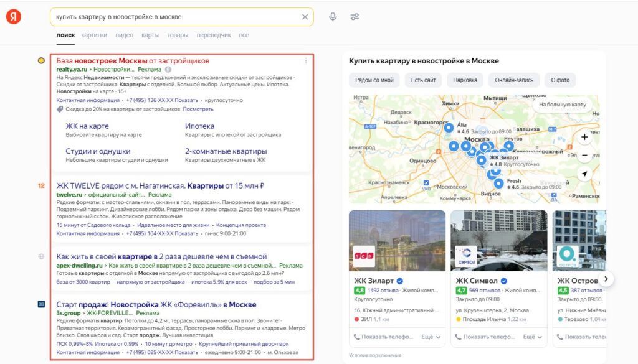Switch to the видео tab
Viewport: 638px width, 364px height.
pyautogui.click(x=124, y=35)
